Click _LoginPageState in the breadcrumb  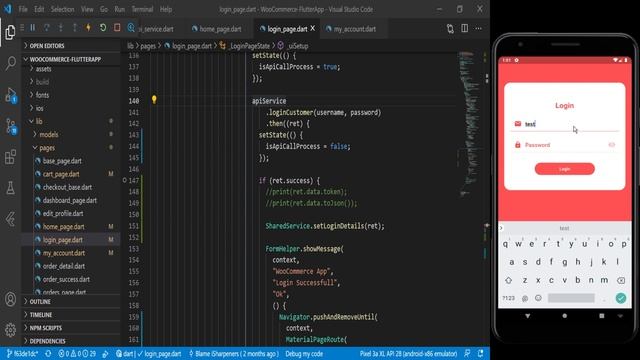[249, 46]
